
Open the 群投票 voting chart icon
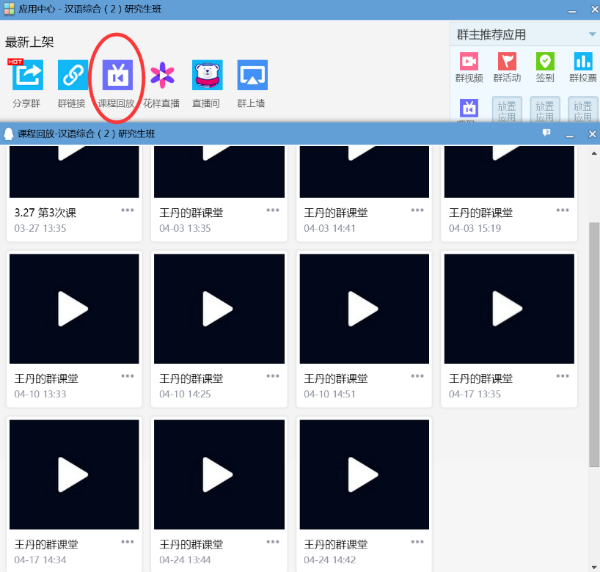pos(582,64)
